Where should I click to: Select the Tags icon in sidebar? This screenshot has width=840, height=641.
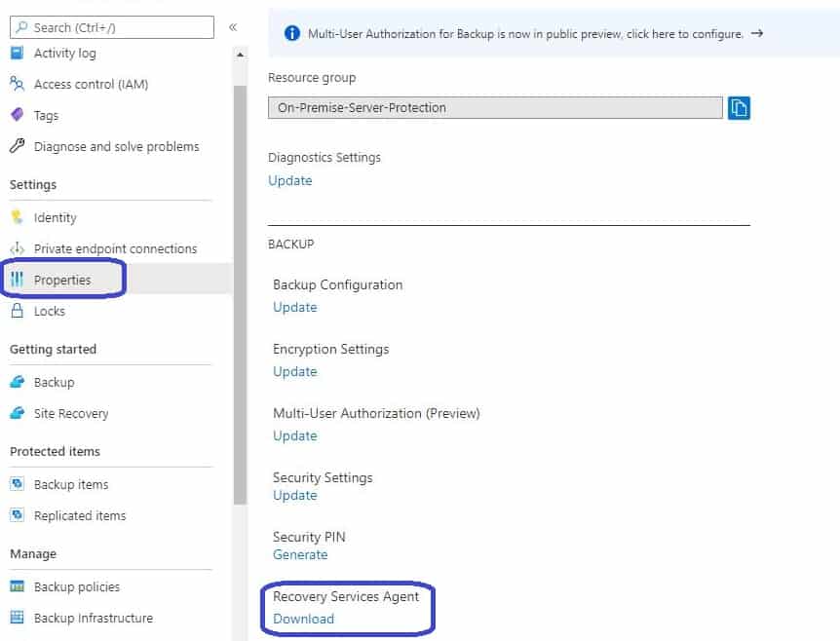(x=18, y=115)
